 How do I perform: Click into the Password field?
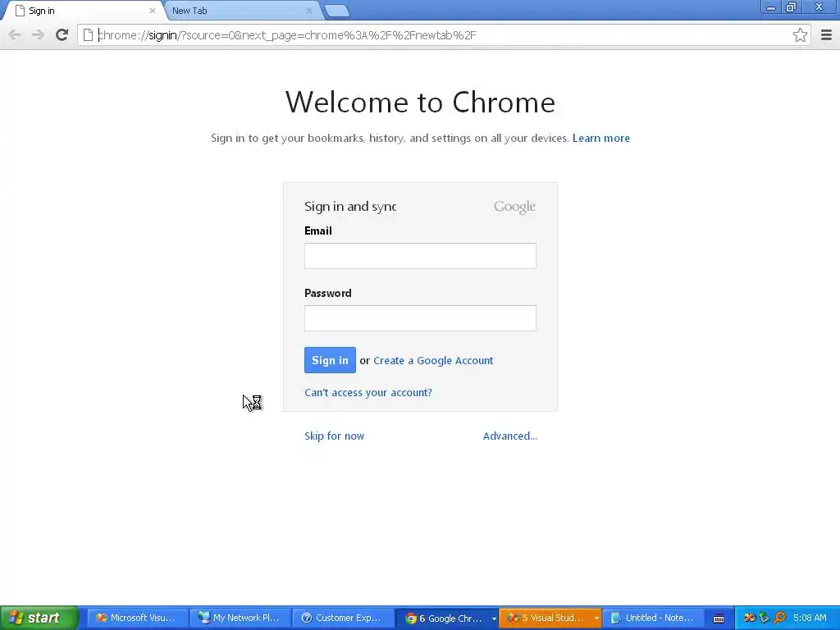(420, 318)
